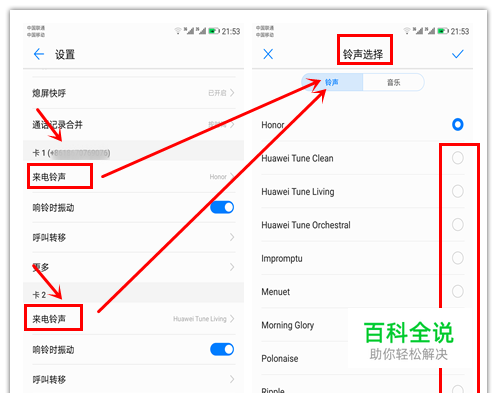The height and width of the screenshot is (393, 497).
Task: Select Menuet ringtone radio button
Action: click(457, 291)
